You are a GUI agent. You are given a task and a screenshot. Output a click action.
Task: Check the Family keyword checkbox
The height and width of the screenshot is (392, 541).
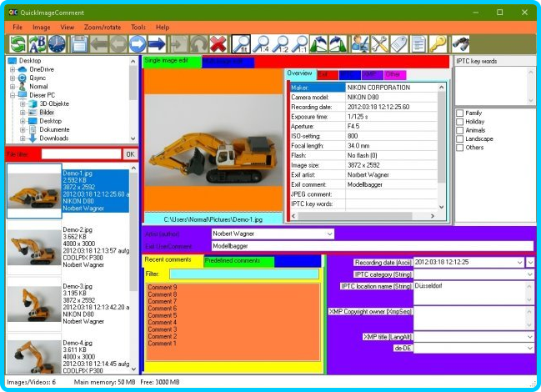459,113
